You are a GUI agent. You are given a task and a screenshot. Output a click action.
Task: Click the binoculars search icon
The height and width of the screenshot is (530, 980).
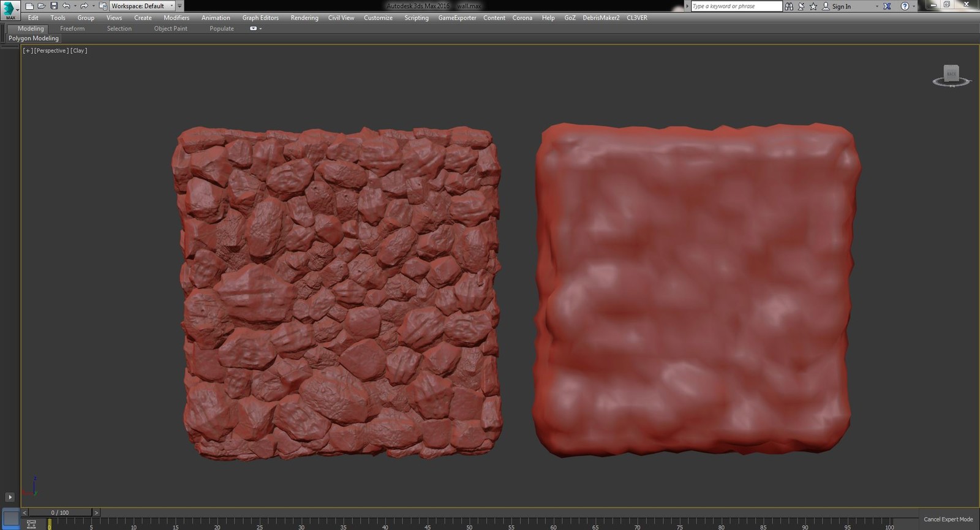789,6
